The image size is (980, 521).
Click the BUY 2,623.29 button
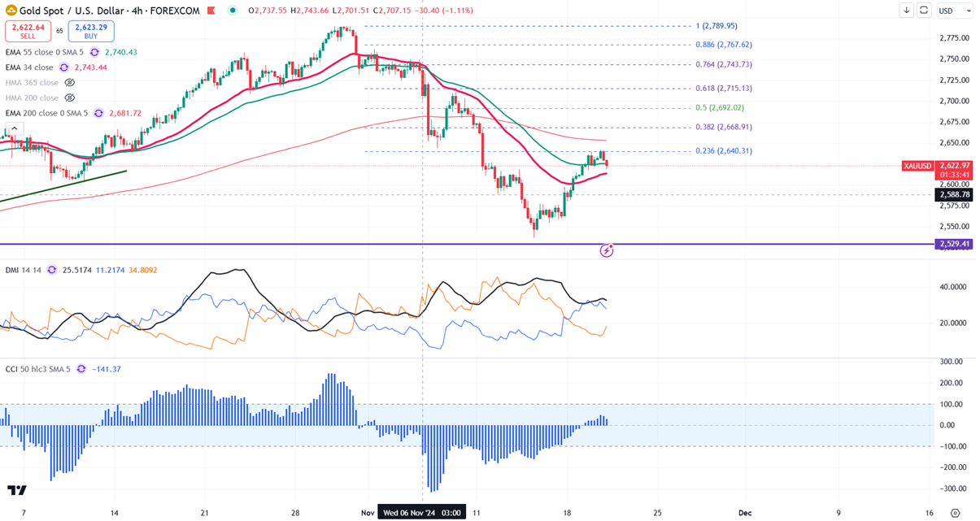pyautogui.click(x=92, y=31)
